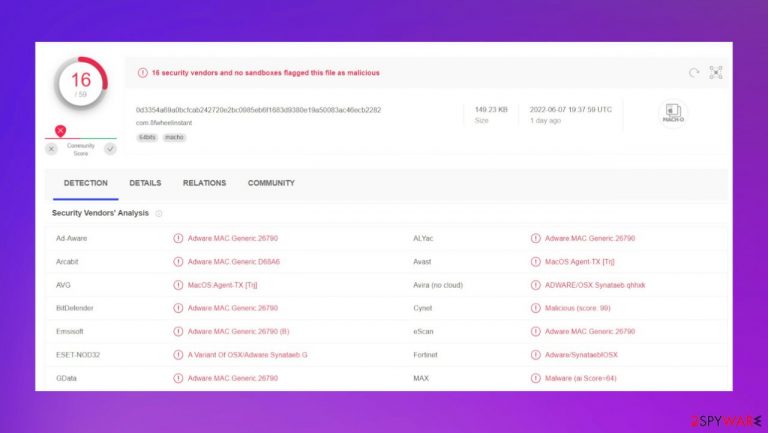Vote harmless with the checkmark community button
Viewport: 768px width, 433px height.
pos(111,149)
